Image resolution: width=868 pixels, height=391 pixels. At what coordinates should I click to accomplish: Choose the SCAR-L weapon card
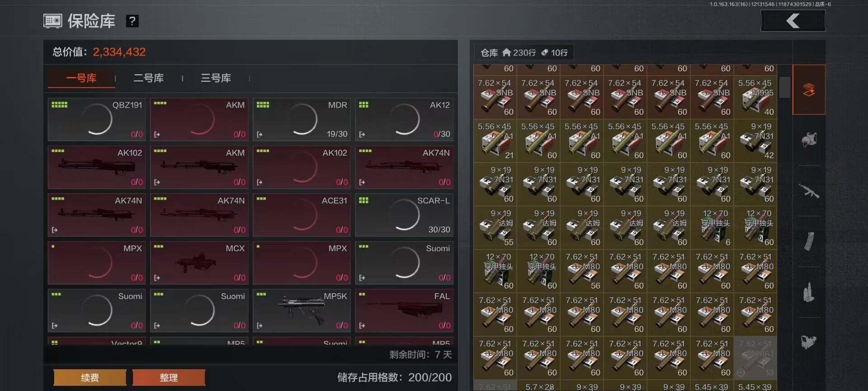coord(404,215)
